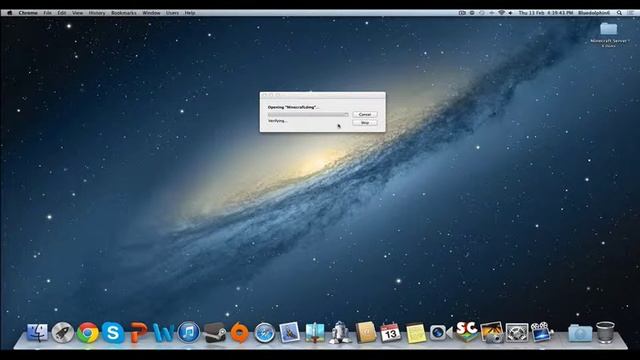Open Skype from the Dock

(113, 333)
